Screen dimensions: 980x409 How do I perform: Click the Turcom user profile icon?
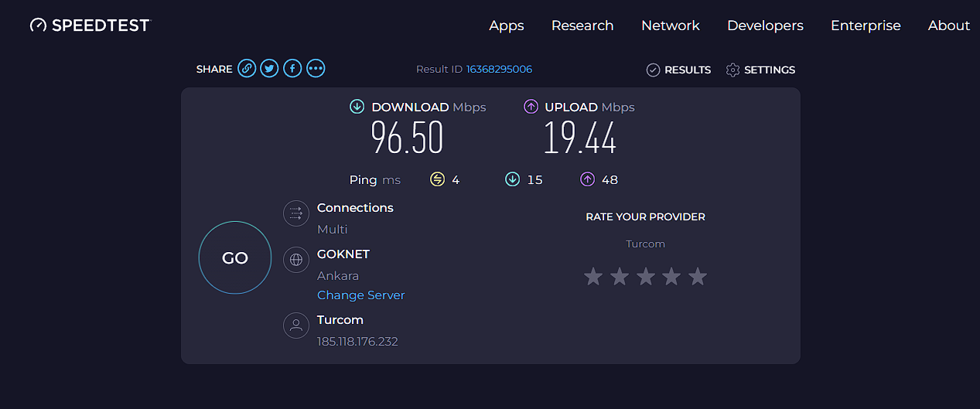tap(295, 325)
